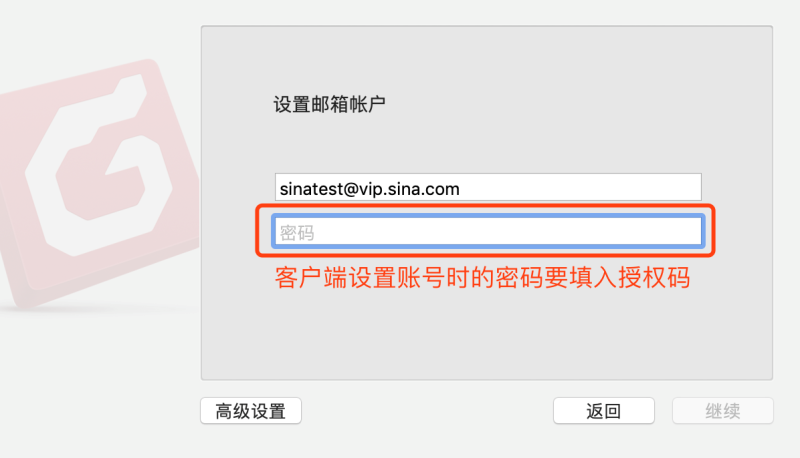Click the greyed-out 继续 continue button
The width and height of the screenshot is (800, 458).
[x=723, y=411]
